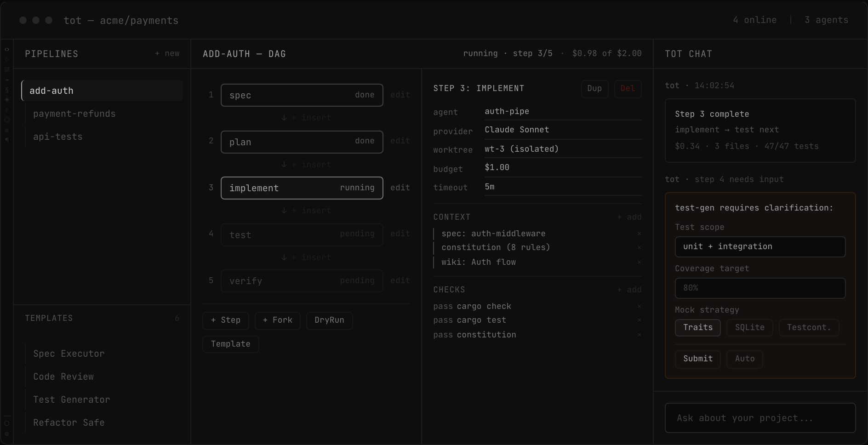Duplicate step 3 with Dup
Screen dimensions: 868x445
pos(594,89)
